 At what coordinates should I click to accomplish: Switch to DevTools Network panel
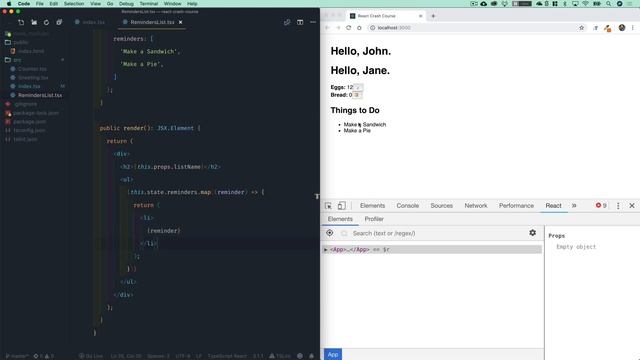click(x=476, y=206)
